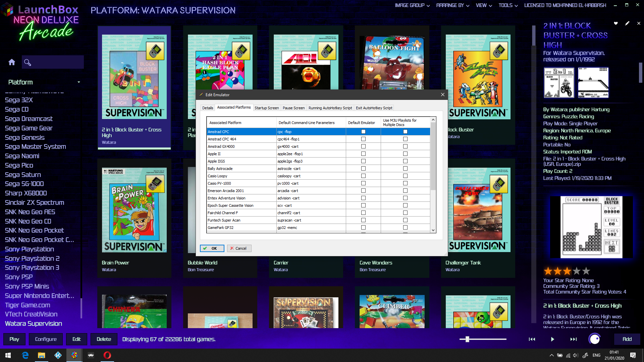
Task: Click the Add button
Action: pyautogui.click(x=627, y=339)
